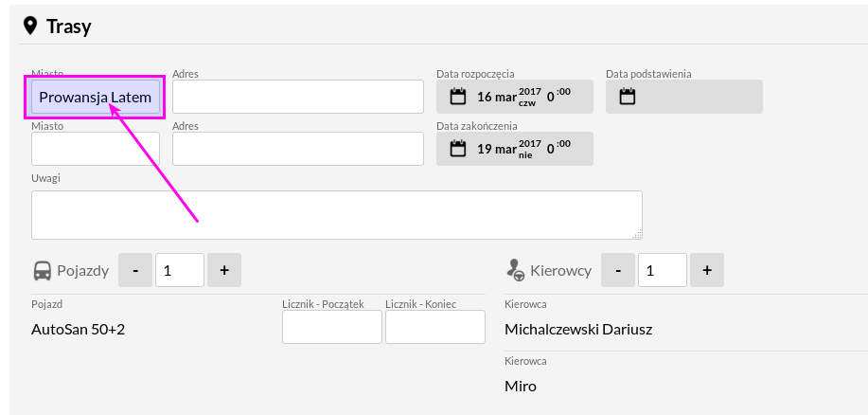The height and width of the screenshot is (415, 868).
Task: Focus the Licznik - Koniec field
Action: (x=435, y=327)
